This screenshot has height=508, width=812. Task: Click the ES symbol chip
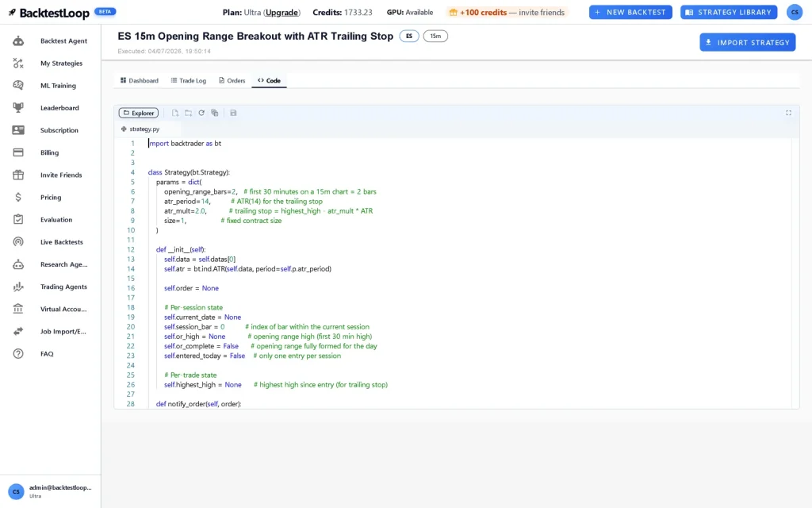(x=409, y=37)
